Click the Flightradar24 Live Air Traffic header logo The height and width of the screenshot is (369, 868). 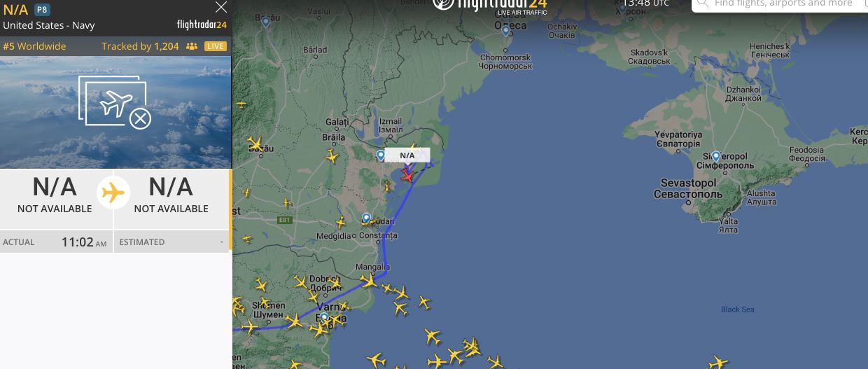490,6
